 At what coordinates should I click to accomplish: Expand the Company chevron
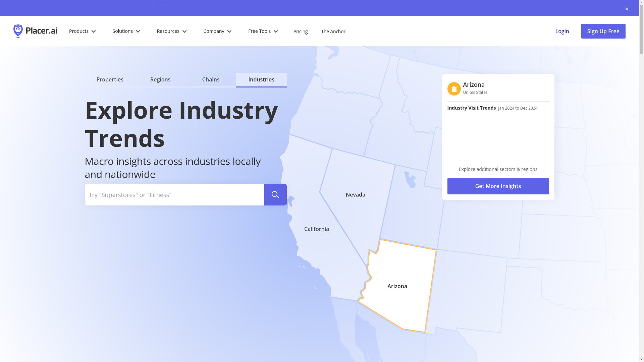click(229, 32)
